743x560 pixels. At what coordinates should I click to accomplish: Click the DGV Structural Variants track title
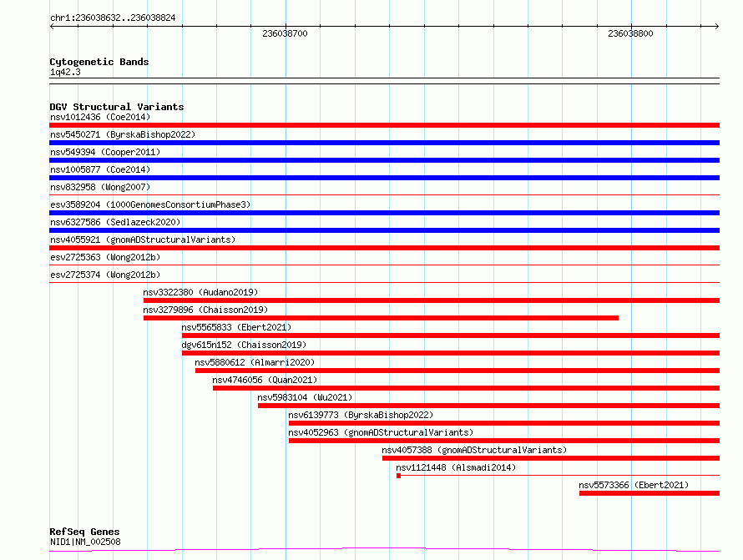click(x=117, y=107)
